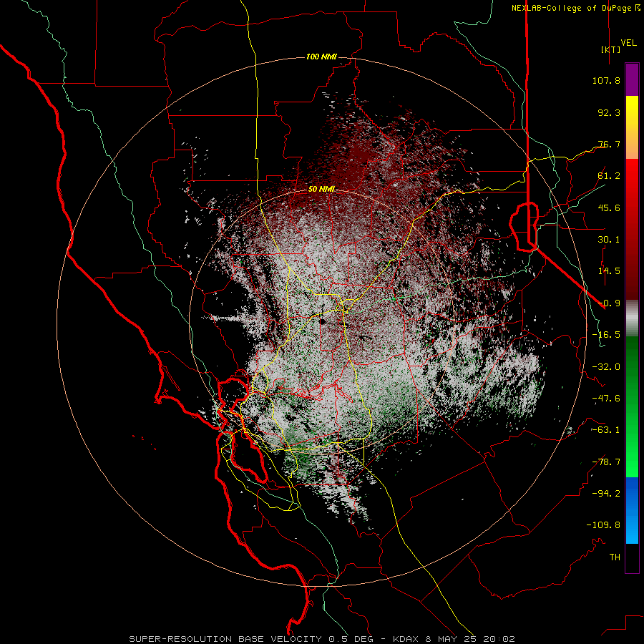Click the KDAX 8 MAY 25 20:02 timestamp
Image resolution: width=644 pixels, height=644 pixels.
coord(454,639)
